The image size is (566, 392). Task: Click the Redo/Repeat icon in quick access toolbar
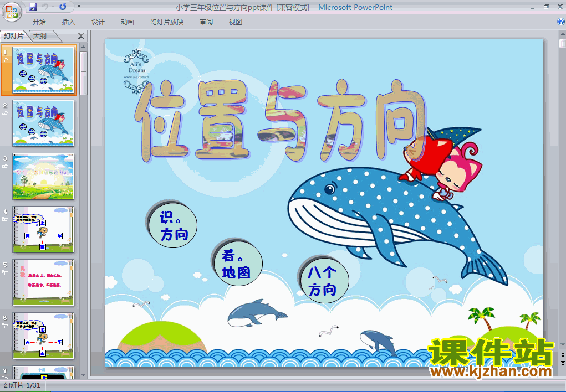[63, 7]
